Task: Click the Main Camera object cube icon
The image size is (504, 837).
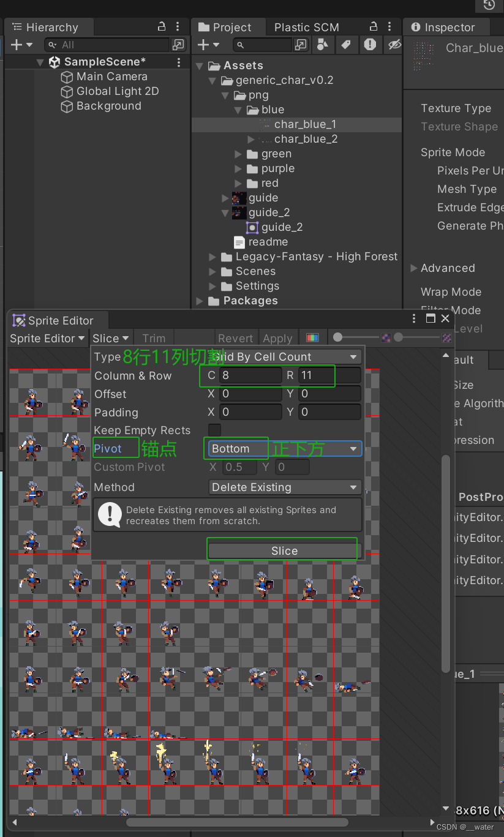Action: click(67, 77)
